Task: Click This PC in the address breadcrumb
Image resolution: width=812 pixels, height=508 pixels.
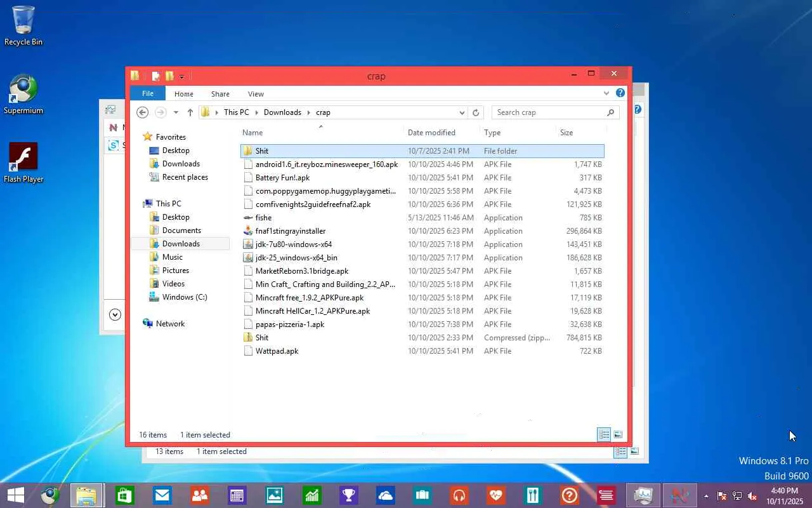Action: [236, 112]
